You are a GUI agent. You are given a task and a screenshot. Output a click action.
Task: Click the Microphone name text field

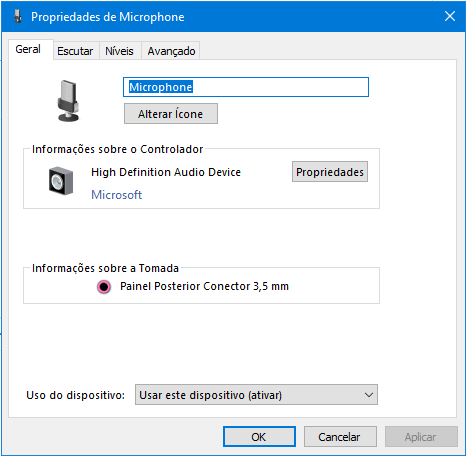click(x=246, y=87)
